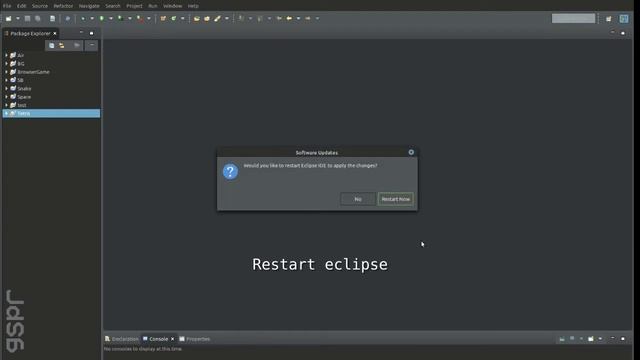Open the Source menu

pos(40,6)
